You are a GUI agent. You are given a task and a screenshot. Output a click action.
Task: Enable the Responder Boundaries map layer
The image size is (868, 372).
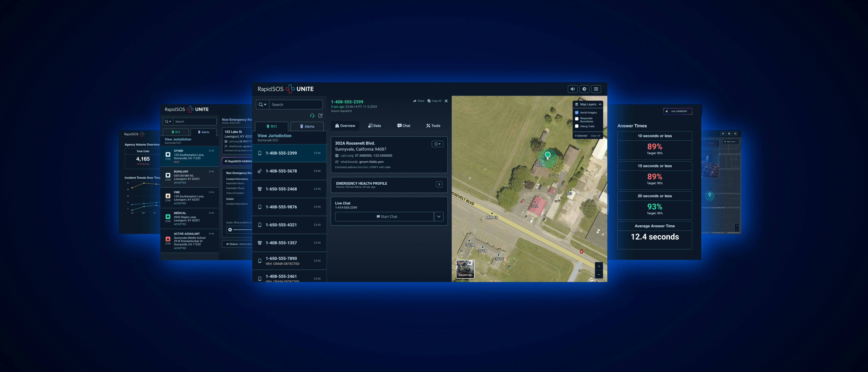click(x=577, y=119)
